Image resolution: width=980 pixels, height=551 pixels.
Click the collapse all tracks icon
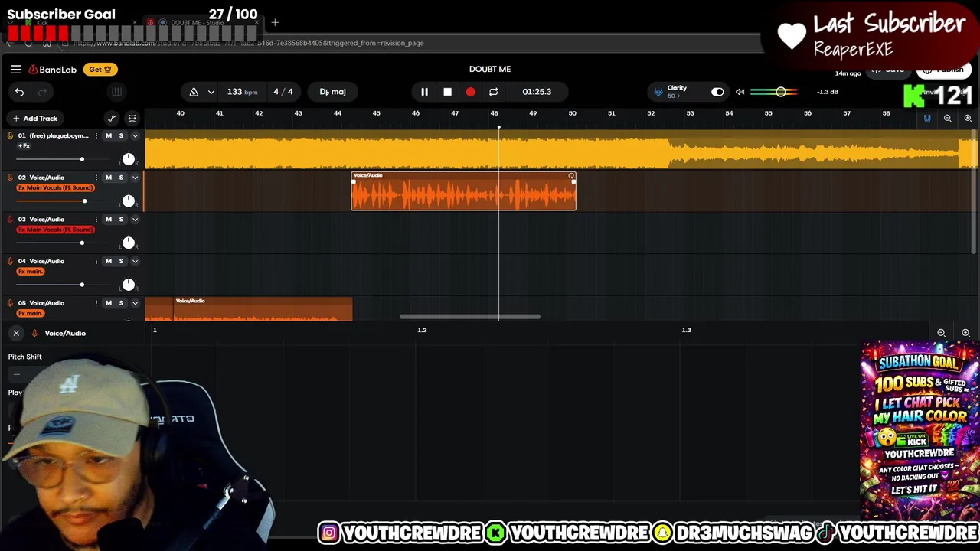pos(132,118)
